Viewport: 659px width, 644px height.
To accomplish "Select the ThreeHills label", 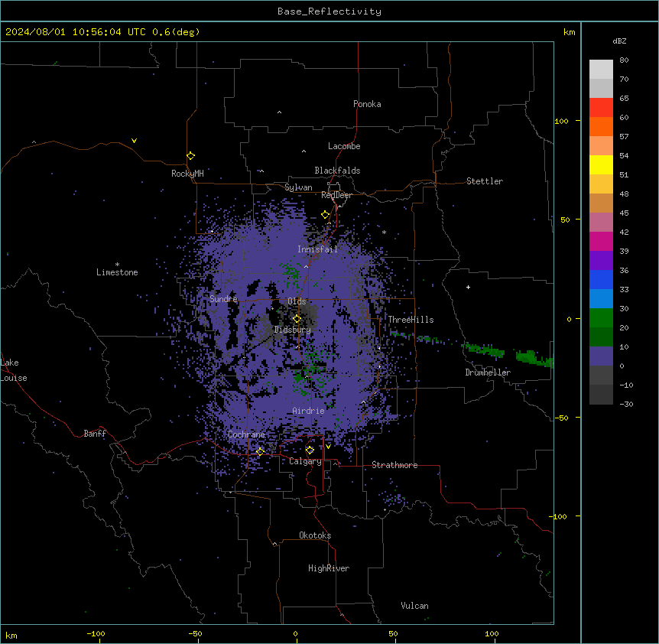I will point(411,320).
